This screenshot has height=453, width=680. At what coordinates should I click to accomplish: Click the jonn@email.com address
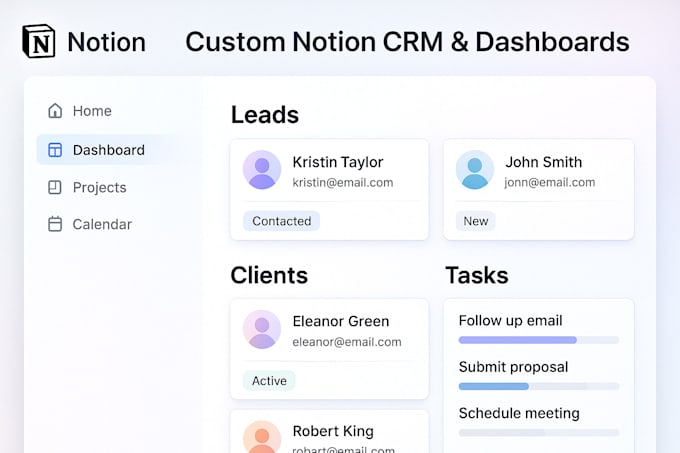click(550, 183)
